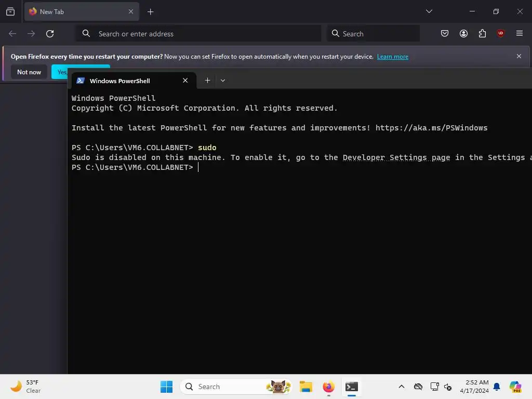
Task: Click the animal search highlight icon in taskbar
Action: coord(278,387)
